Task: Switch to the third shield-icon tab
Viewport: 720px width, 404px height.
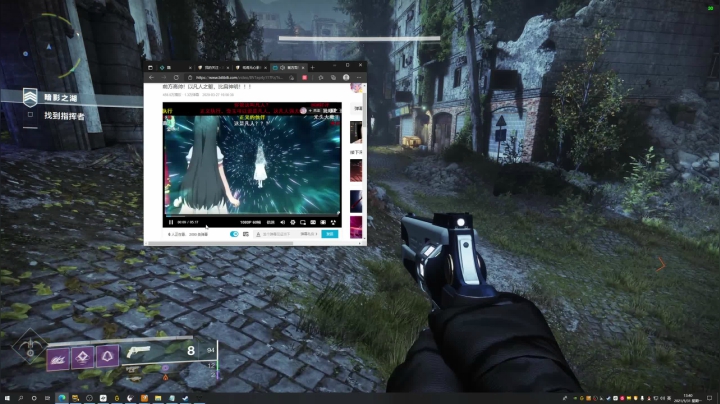Action: tap(250, 67)
